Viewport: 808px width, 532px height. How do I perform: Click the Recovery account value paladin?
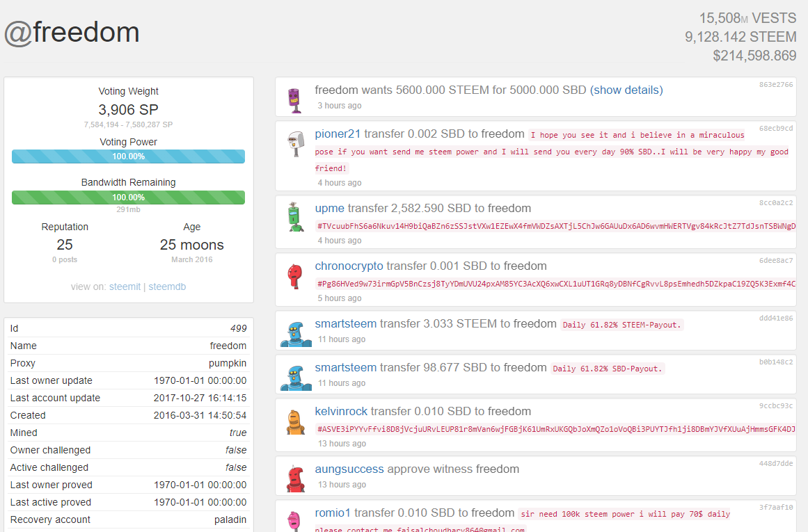pyautogui.click(x=230, y=519)
